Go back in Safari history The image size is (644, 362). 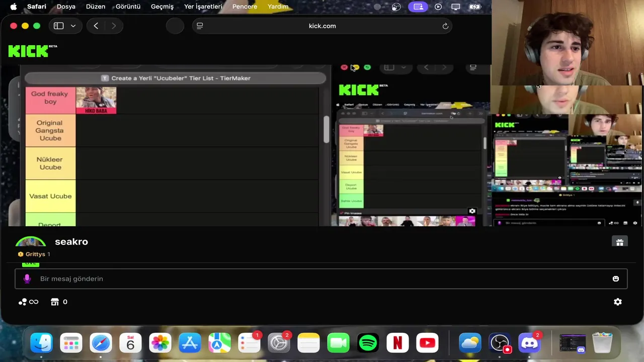click(96, 26)
